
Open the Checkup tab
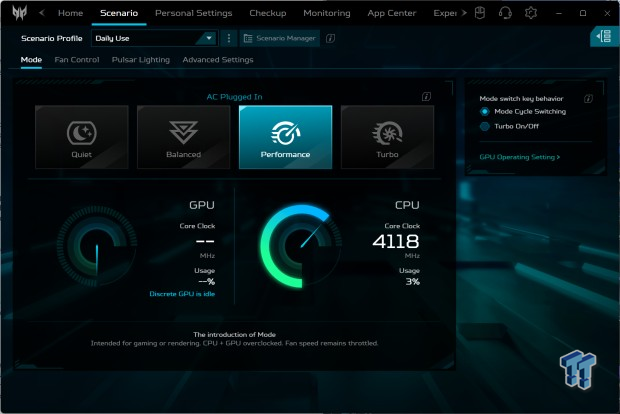[268, 13]
